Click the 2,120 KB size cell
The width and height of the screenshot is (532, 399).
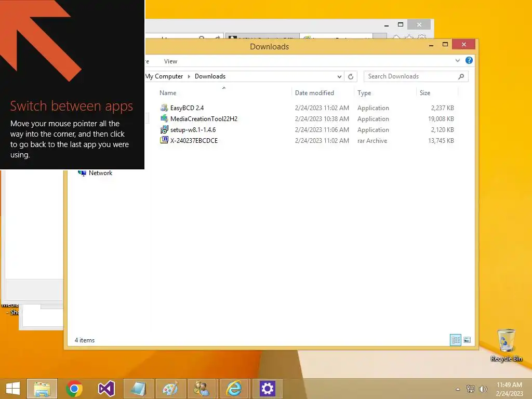[443, 129]
